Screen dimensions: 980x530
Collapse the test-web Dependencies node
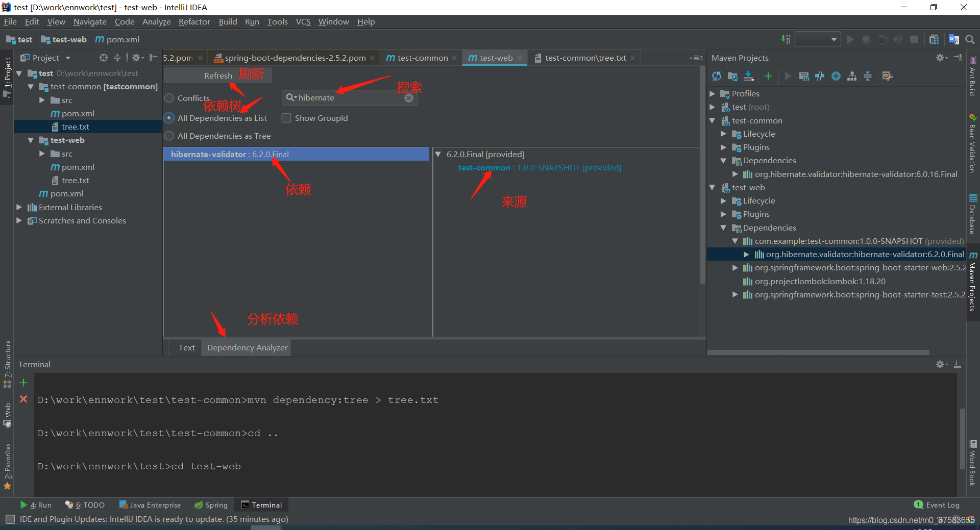click(x=723, y=228)
